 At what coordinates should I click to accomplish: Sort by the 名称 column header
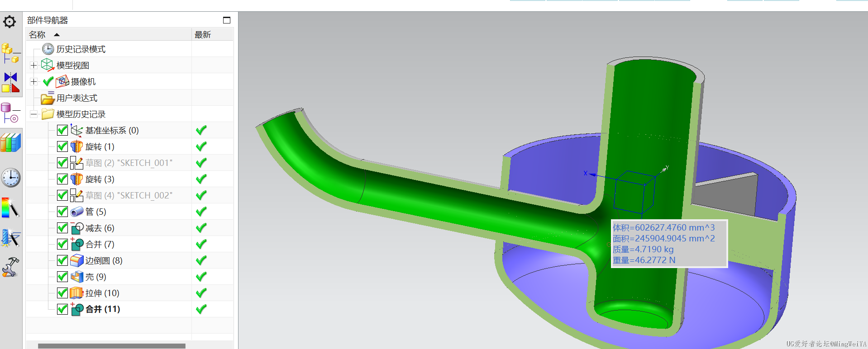tap(109, 34)
